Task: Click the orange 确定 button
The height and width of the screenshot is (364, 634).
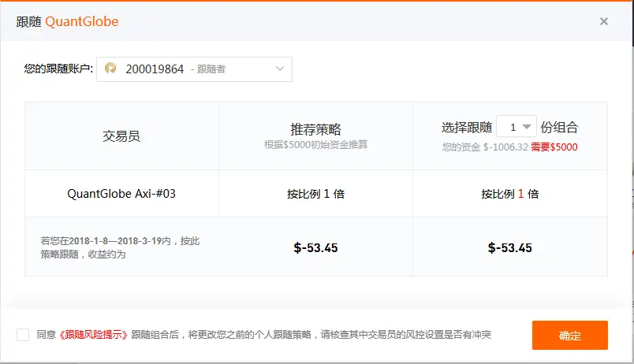Action: (x=569, y=336)
